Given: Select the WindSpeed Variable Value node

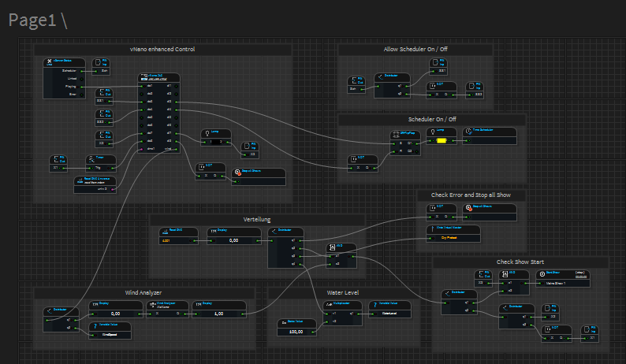Looking at the screenshot, I should click(x=109, y=330).
